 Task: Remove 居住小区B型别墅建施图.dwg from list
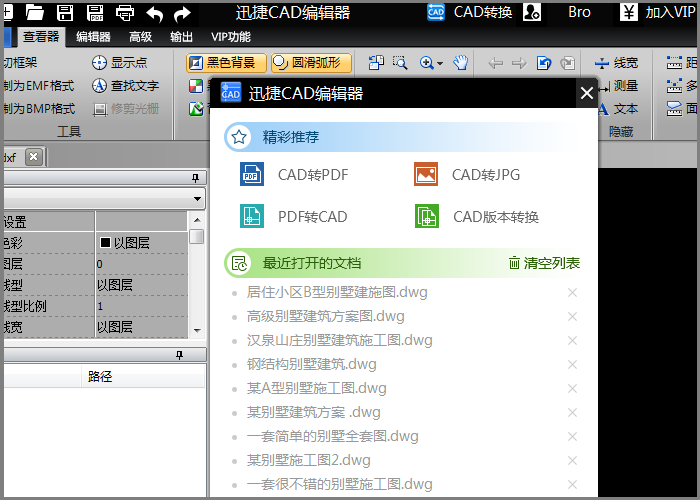coord(572,293)
